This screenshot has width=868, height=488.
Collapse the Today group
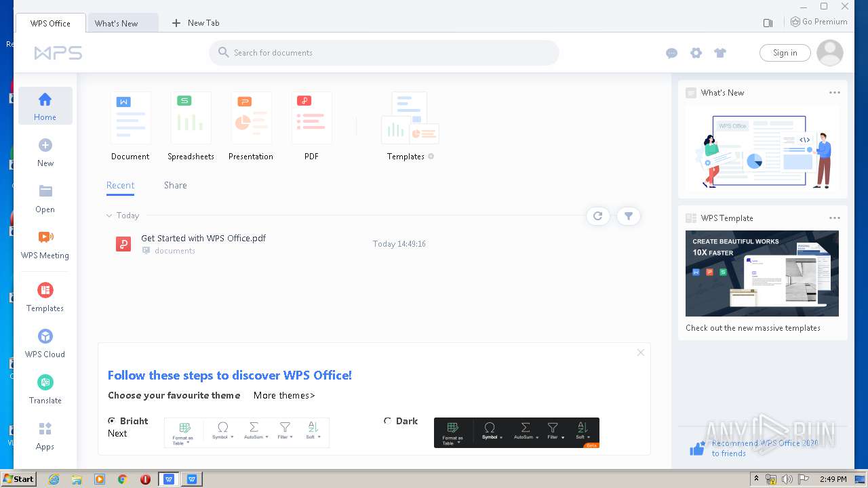(109, 216)
